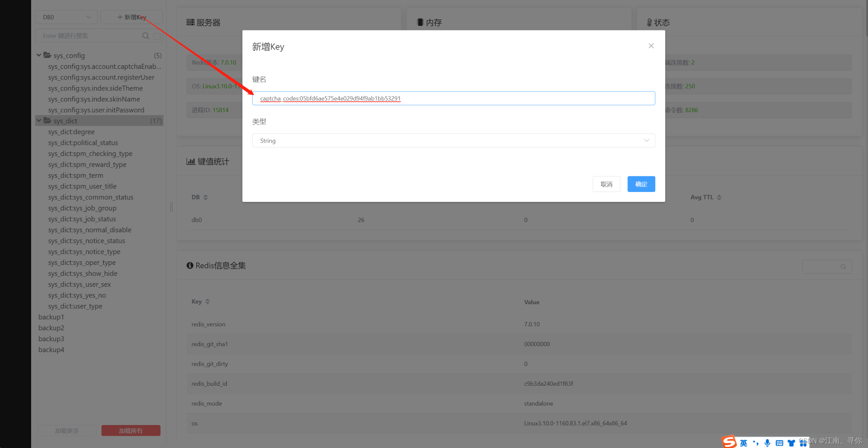The width and height of the screenshot is (868, 448).
Task: Open key sys_dict:sys_oper_type
Action: [82, 262]
